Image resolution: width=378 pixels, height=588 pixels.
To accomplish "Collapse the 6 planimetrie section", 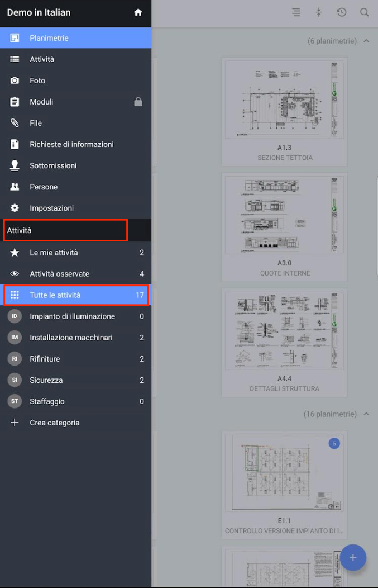I will [366, 41].
